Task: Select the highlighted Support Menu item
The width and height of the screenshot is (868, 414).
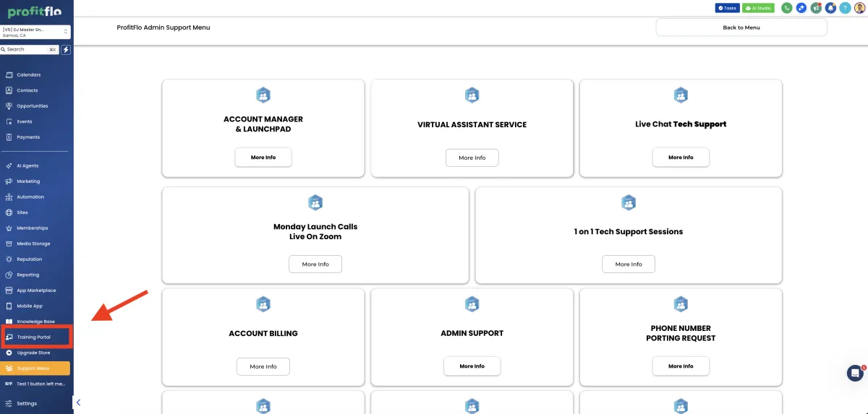Action: coord(36,368)
